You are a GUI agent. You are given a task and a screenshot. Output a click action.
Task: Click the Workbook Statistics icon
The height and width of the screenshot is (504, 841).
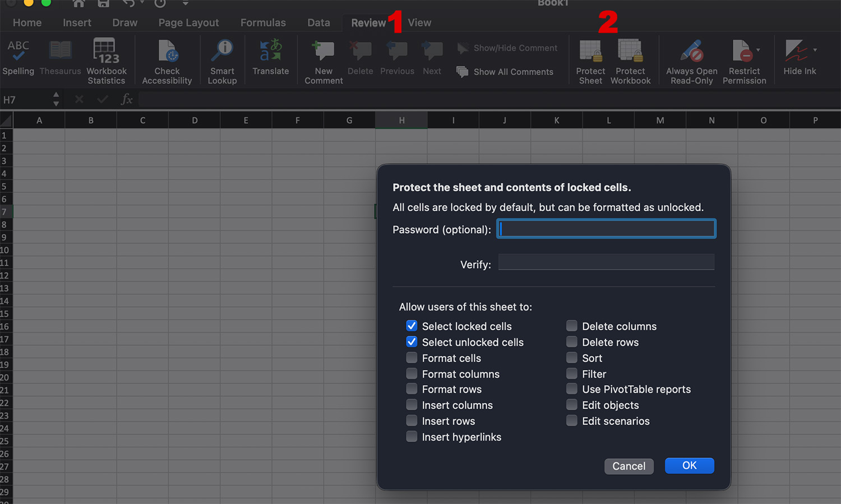point(106,52)
